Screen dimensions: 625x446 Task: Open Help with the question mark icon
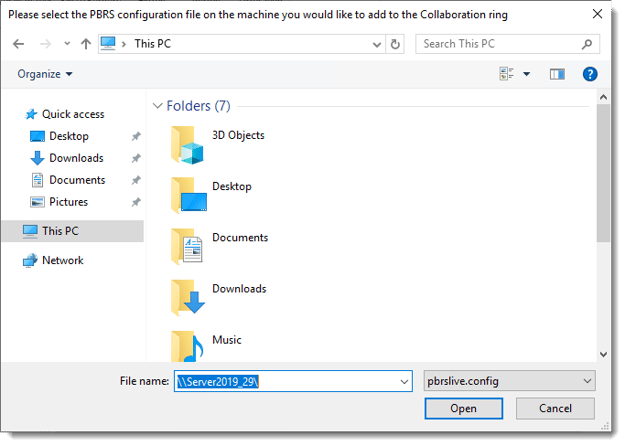590,74
